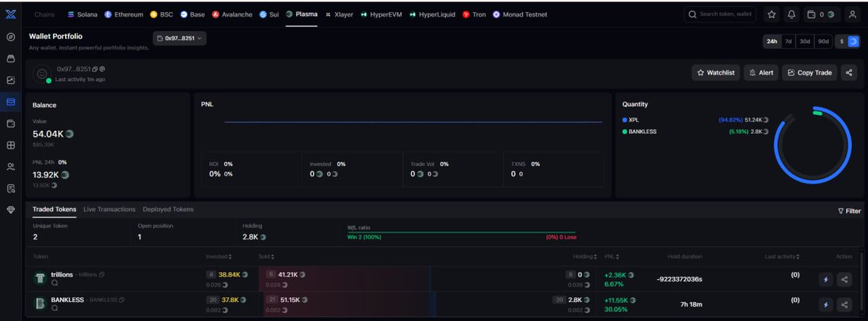Open the wallet balance button showing 0

pos(820,14)
